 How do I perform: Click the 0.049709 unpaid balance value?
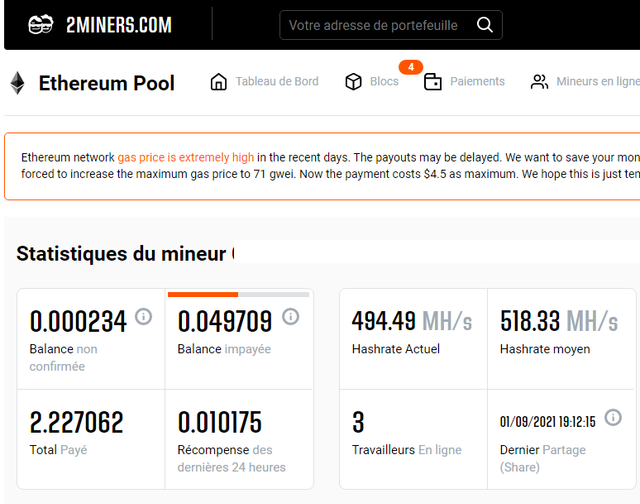click(x=225, y=321)
